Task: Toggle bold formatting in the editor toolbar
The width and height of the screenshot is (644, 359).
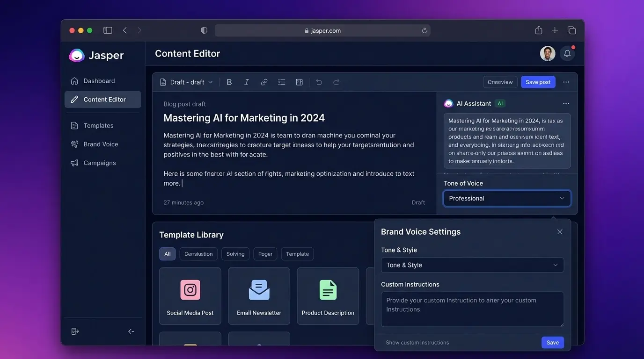Action: [x=229, y=82]
